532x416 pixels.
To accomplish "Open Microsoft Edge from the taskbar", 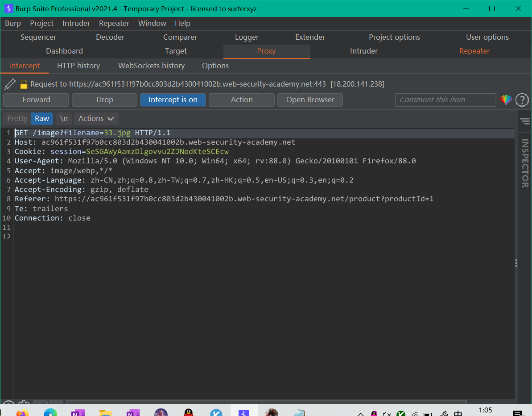I will [x=50, y=412].
